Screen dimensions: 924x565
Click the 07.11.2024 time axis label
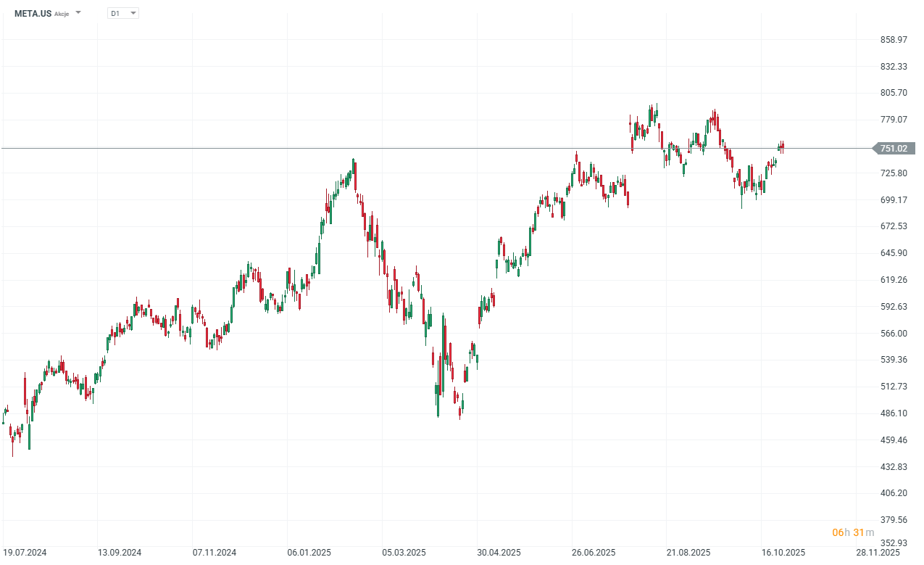tap(215, 553)
